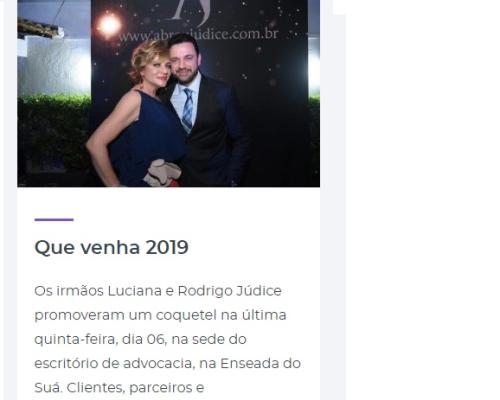Open the "Que venha 2019" article title

click(x=111, y=248)
